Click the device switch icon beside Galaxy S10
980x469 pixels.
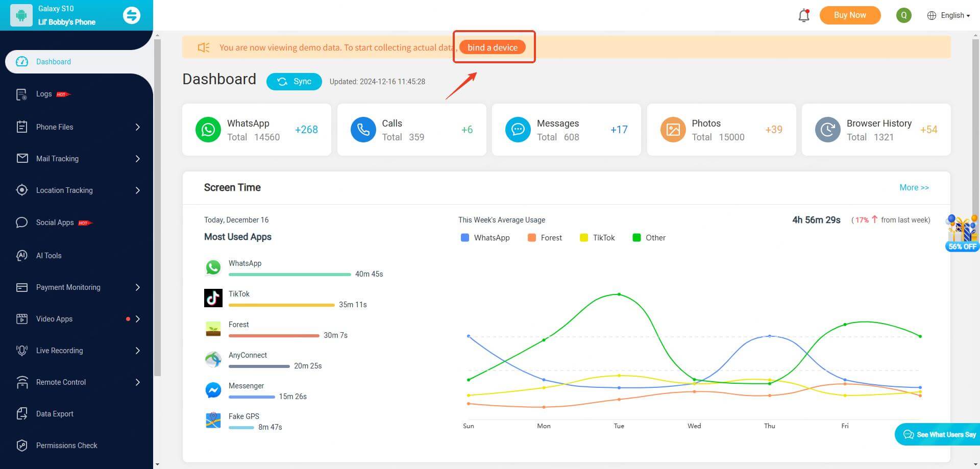click(132, 15)
